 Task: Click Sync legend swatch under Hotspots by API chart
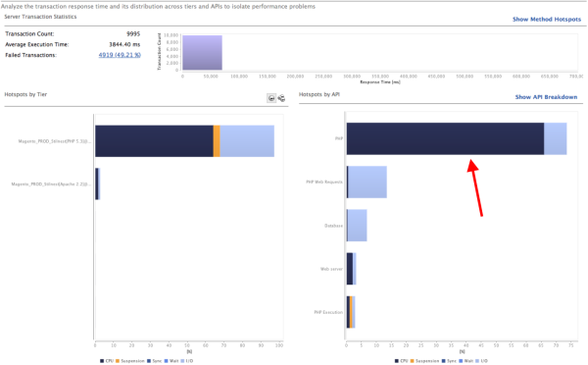coord(444,361)
